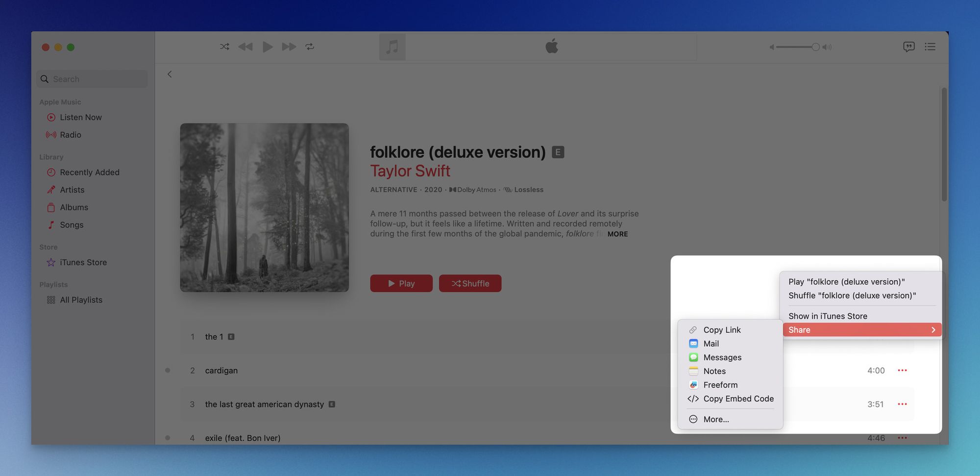
Task: Share the album to Freeform
Action: (x=720, y=384)
